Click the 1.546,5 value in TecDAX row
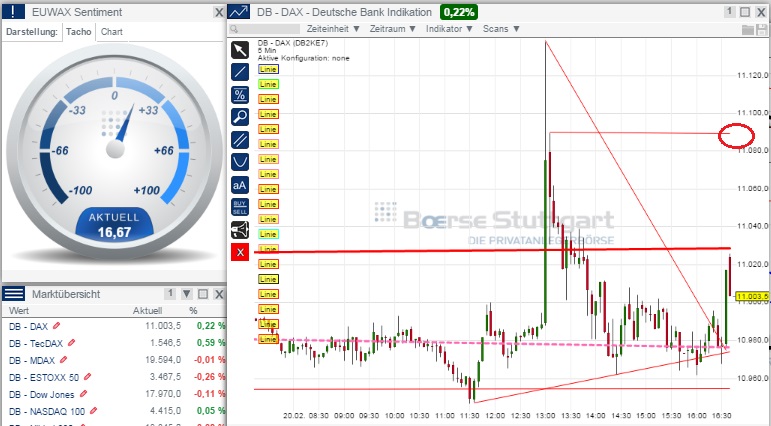Viewport: 771px width, 426px height. point(165,342)
